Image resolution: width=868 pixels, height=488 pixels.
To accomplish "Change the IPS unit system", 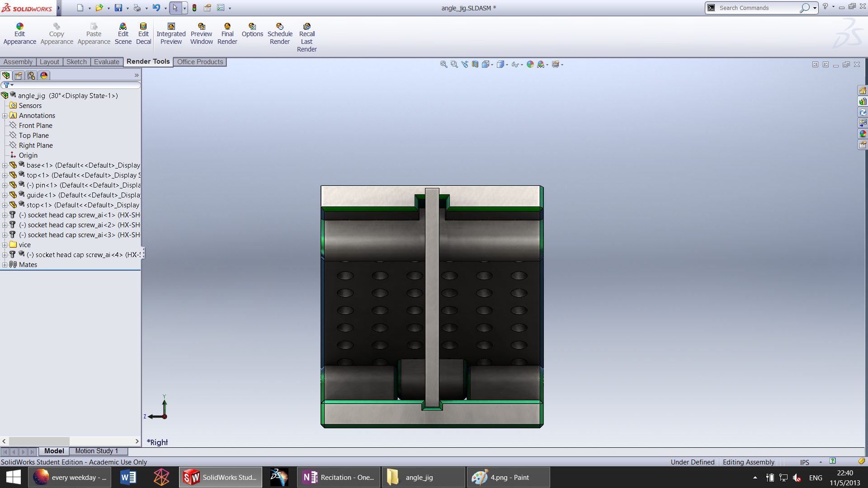I will (x=804, y=462).
